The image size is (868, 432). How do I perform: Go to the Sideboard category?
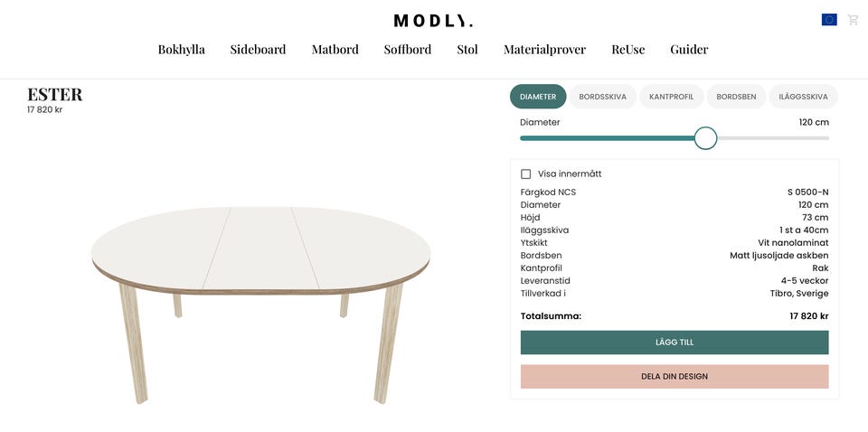point(258,50)
